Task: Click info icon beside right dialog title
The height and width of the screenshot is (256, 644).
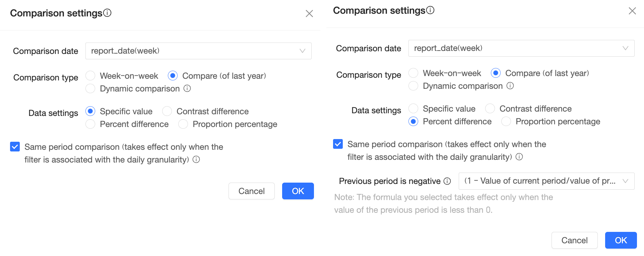Action: pyautogui.click(x=430, y=10)
